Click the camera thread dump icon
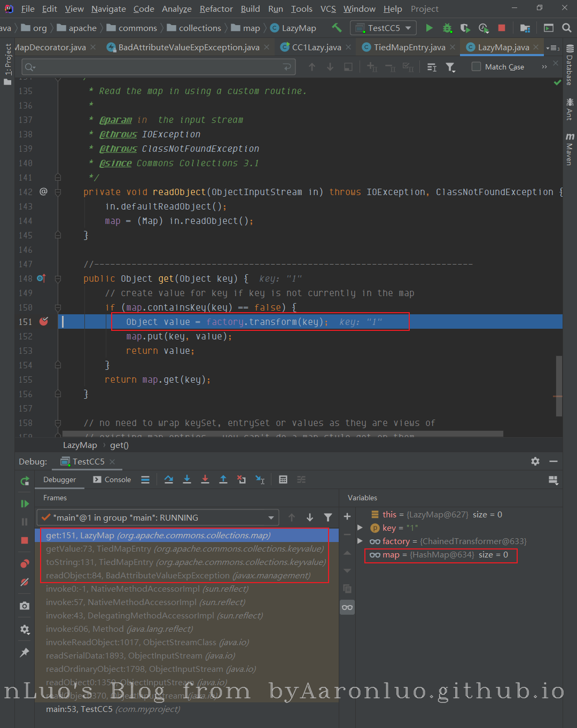This screenshot has height=728, width=577. [x=25, y=606]
